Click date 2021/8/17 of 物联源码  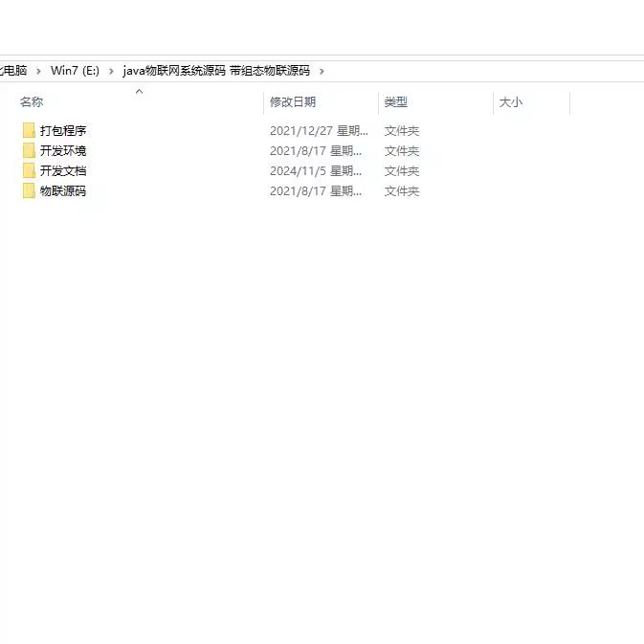316,191
